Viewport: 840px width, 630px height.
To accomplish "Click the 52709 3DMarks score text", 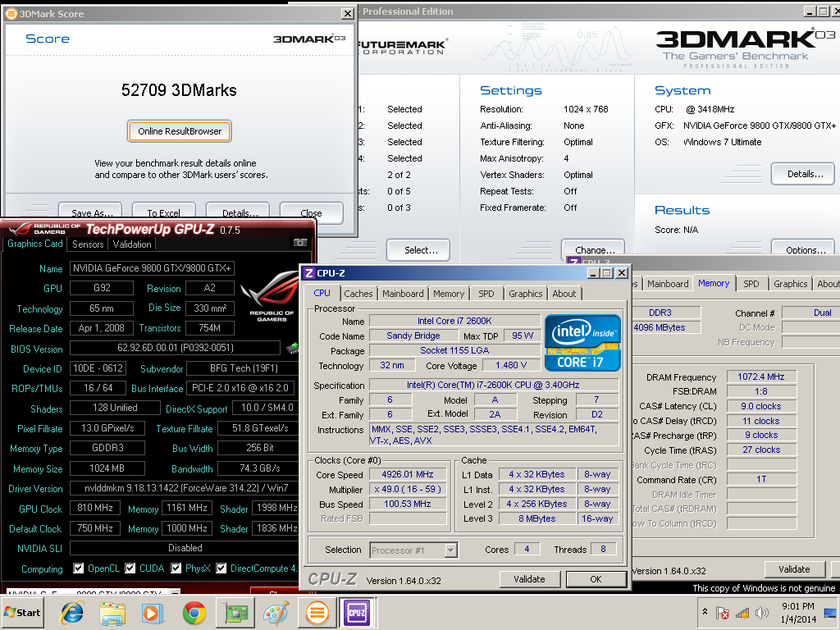I will point(179,90).
